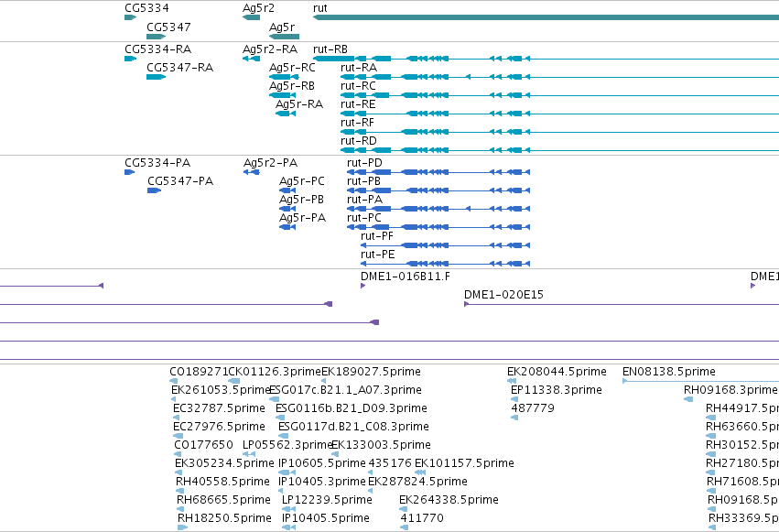Select the LP05562.3prime EST
779x532 pixels.
[x=249, y=454]
